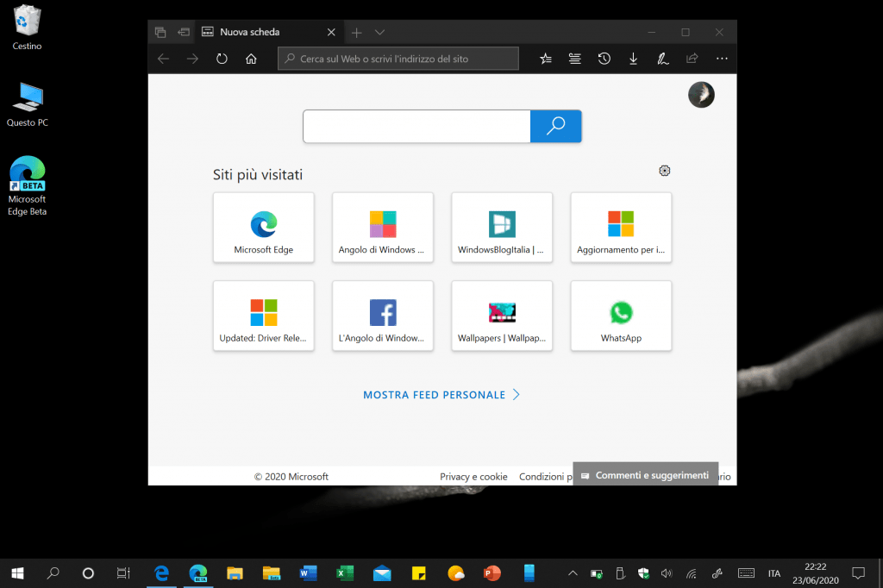Open Commenti e suggerimenti button
The image size is (883, 588).
point(645,475)
